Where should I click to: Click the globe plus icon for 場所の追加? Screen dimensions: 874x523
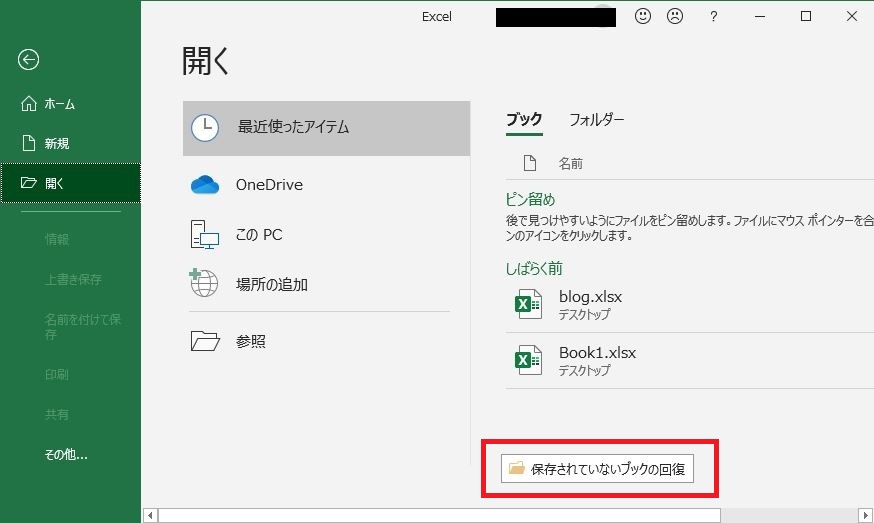203,282
